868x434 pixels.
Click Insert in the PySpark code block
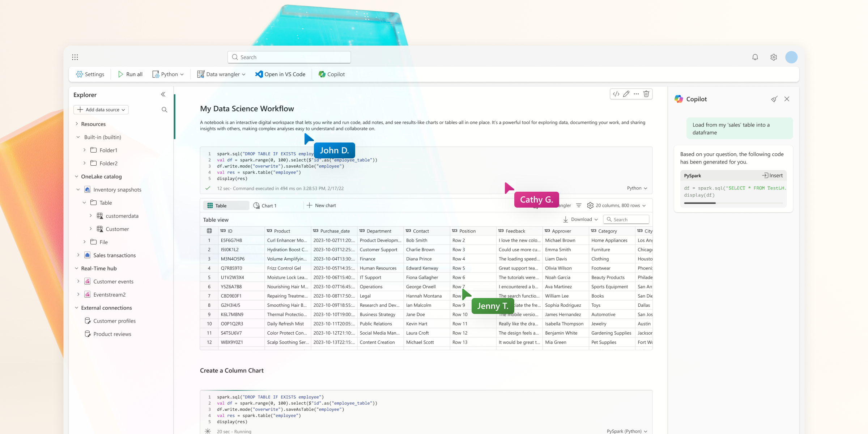773,175
